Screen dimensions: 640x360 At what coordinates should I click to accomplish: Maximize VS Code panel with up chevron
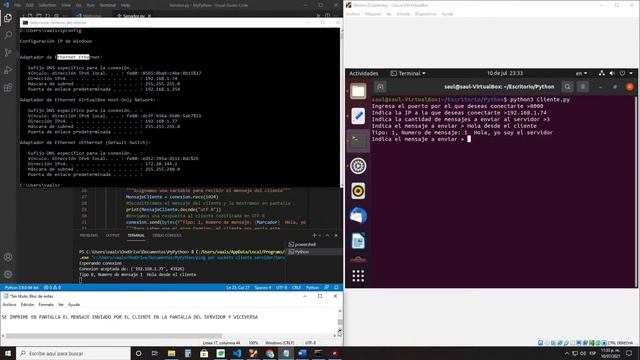point(327,236)
